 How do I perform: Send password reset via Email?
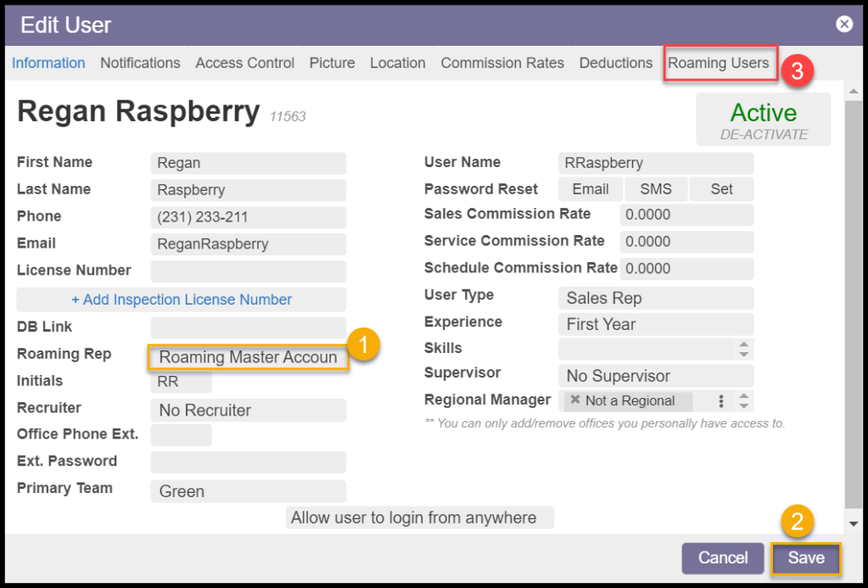tap(590, 189)
